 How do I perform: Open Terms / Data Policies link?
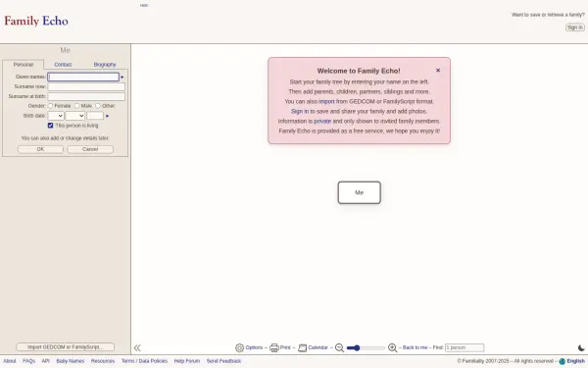144,361
